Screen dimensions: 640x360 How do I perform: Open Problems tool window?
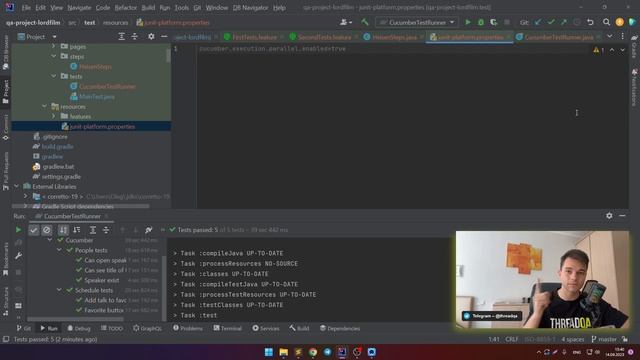(188, 329)
